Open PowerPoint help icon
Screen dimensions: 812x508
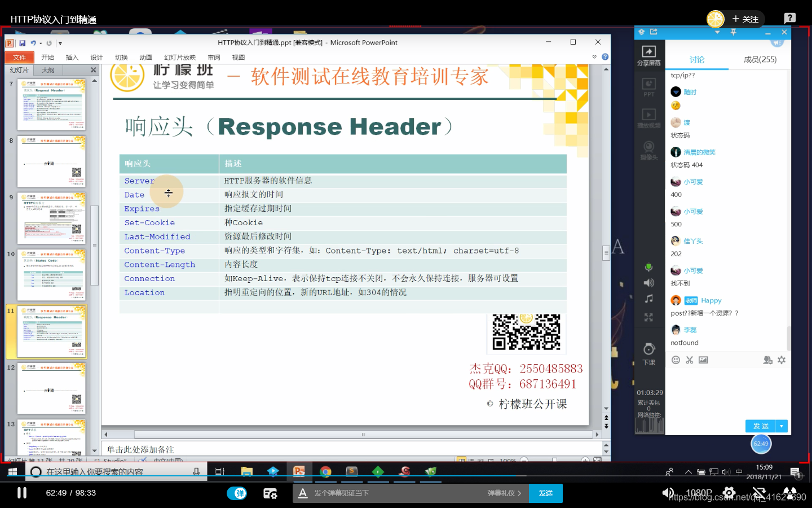point(605,57)
